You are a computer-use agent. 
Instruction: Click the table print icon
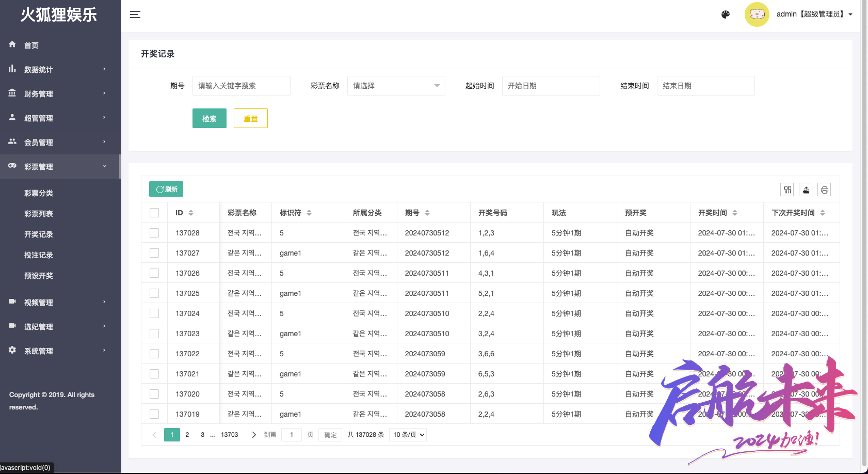[x=825, y=190]
